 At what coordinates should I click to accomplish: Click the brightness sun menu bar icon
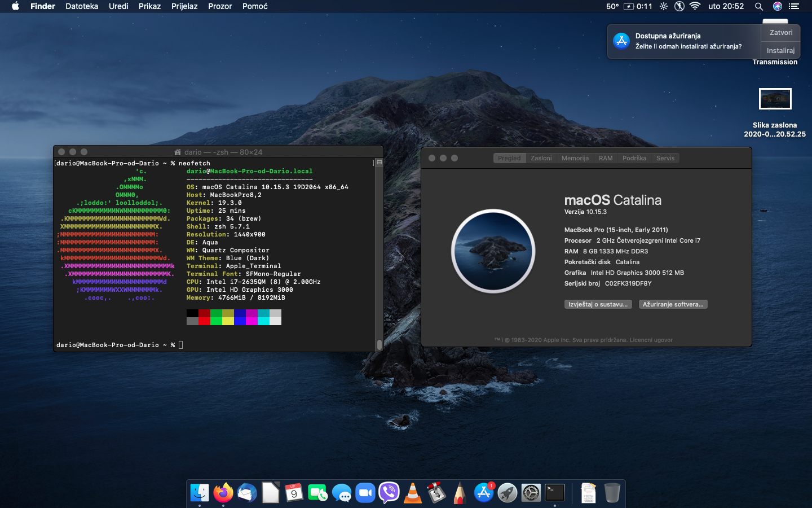coord(664,6)
